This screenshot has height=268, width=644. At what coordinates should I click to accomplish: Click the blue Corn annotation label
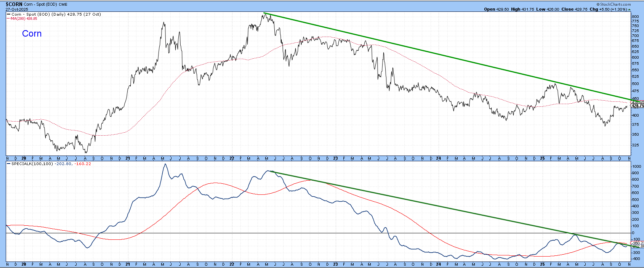[32, 34]
